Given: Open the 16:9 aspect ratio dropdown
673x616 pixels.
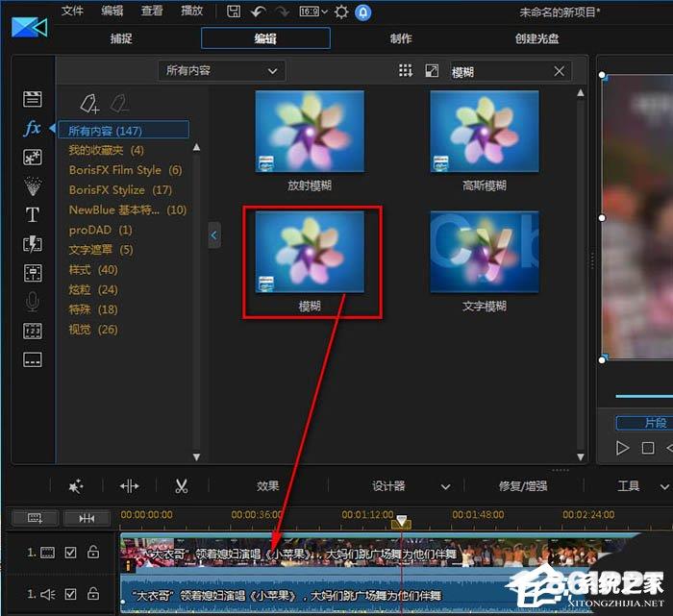Looking at the screenshot, I should point(313,12).
